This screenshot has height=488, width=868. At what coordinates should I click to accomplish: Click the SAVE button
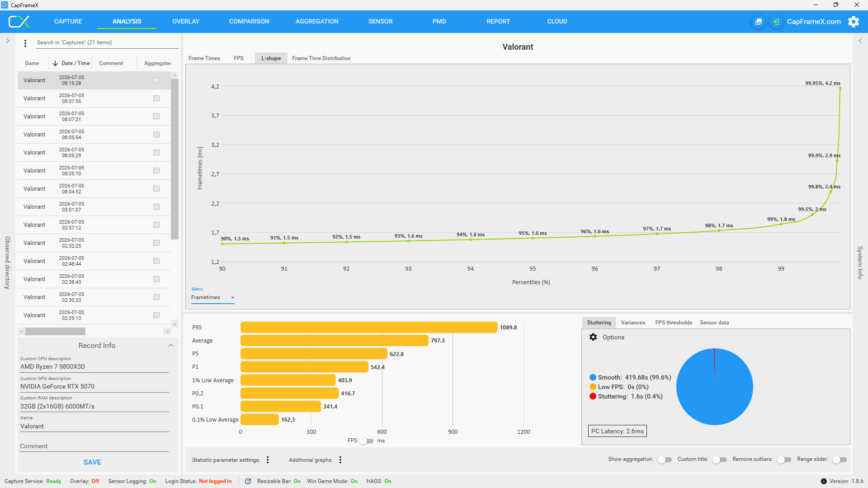(x=92, y=462)
